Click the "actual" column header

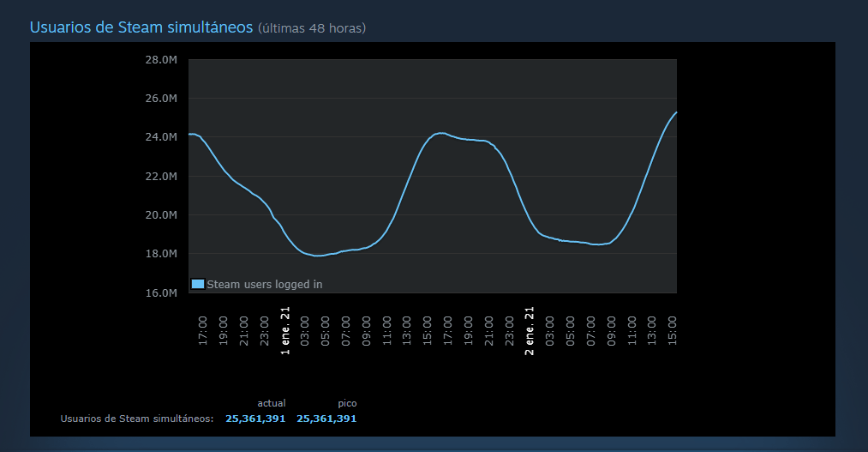(x=272, y=403)
